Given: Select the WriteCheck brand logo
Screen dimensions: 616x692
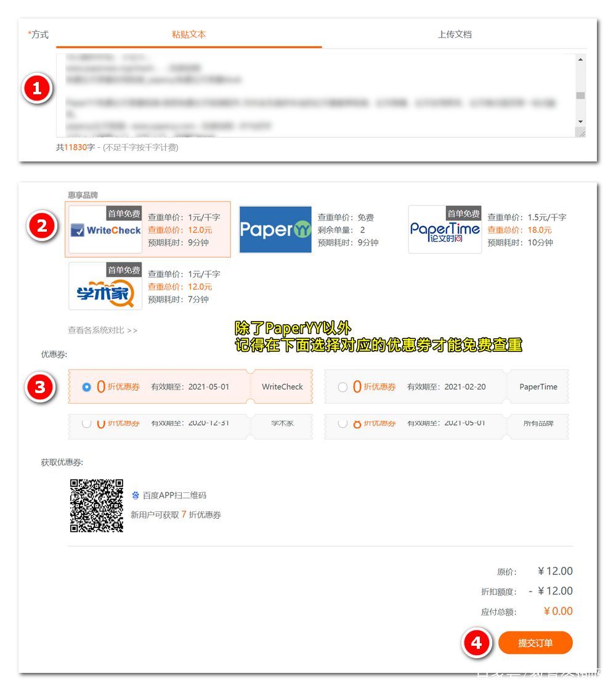Looking at the screenshot, I should tap(105, 229).
